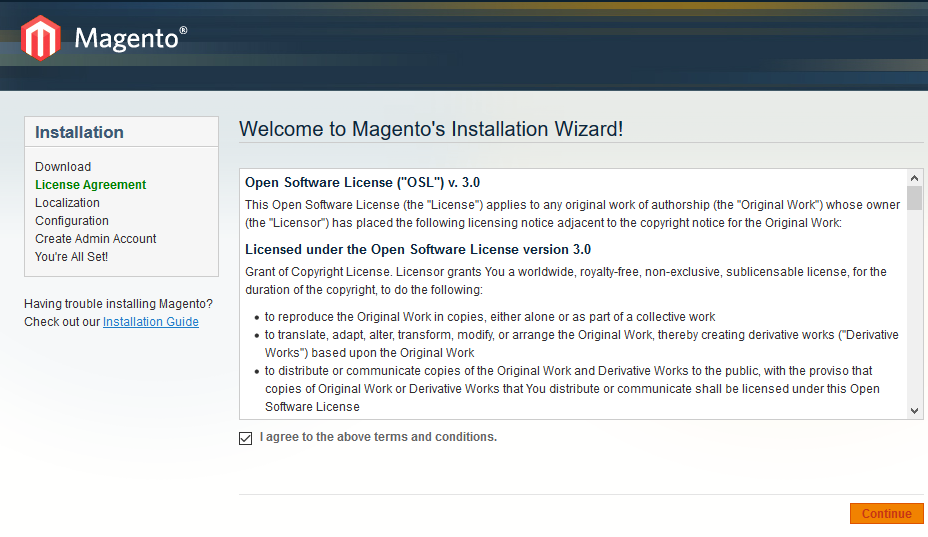
Task: Click the Grant of Copyright License paragraph
Action: click(566, 281)
